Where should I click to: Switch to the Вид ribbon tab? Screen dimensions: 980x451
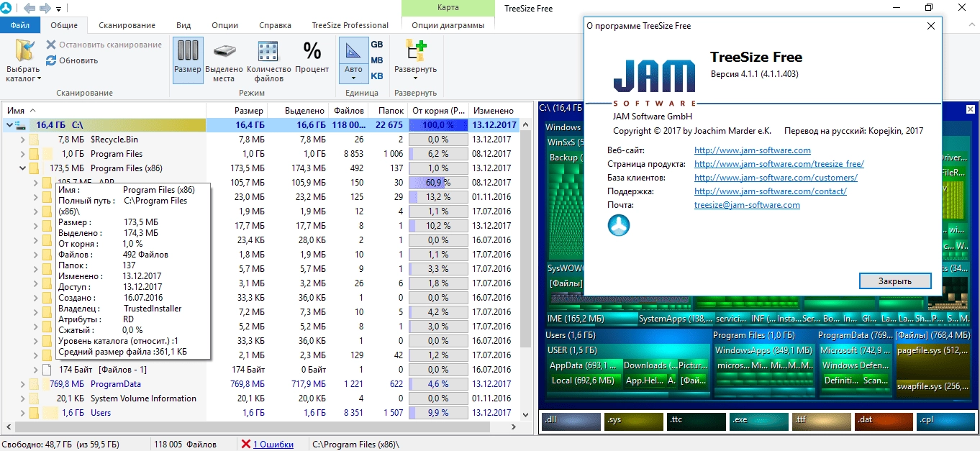[183, 25]
